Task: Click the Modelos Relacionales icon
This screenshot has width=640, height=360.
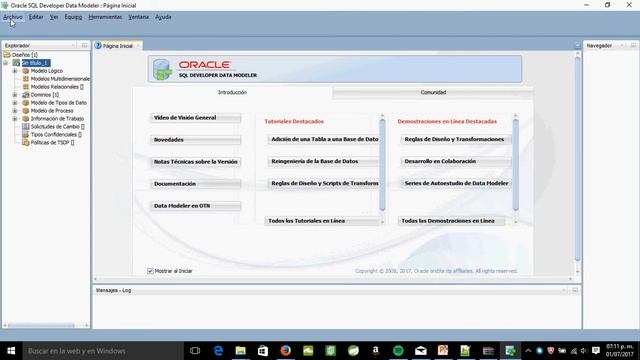Action: tap(26, 87)
